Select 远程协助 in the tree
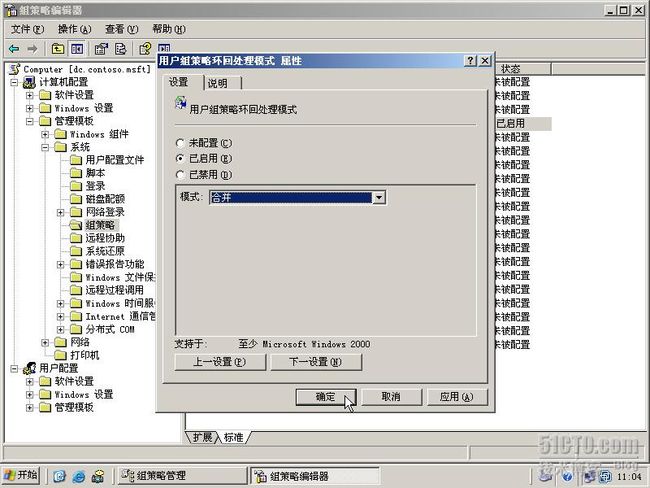The image size is (650, 488). 105,238
